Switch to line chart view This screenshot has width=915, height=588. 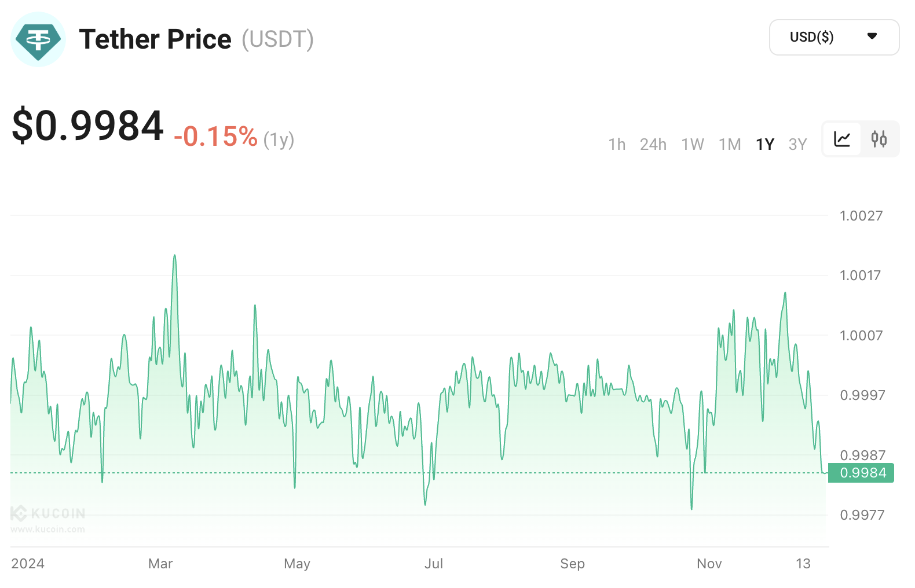(842, 139)
